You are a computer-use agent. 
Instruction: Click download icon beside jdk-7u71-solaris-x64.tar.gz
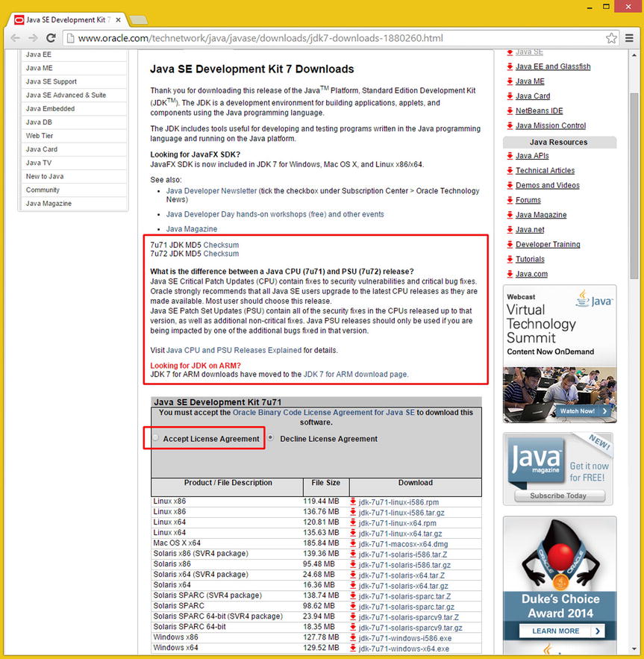353,585
